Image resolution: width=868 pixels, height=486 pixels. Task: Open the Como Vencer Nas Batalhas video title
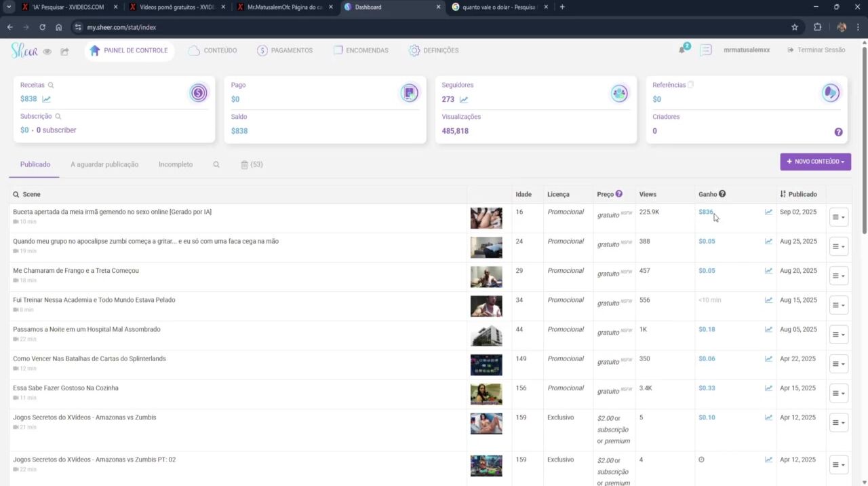pos(90,358)
